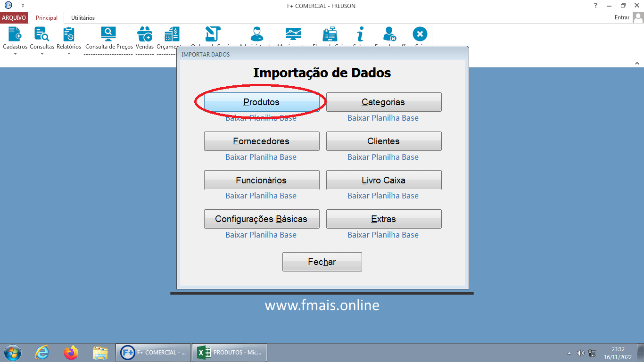Select the F+ COMERCIAL taskbar button
The image size is (644, 362).
click(154, 352)
